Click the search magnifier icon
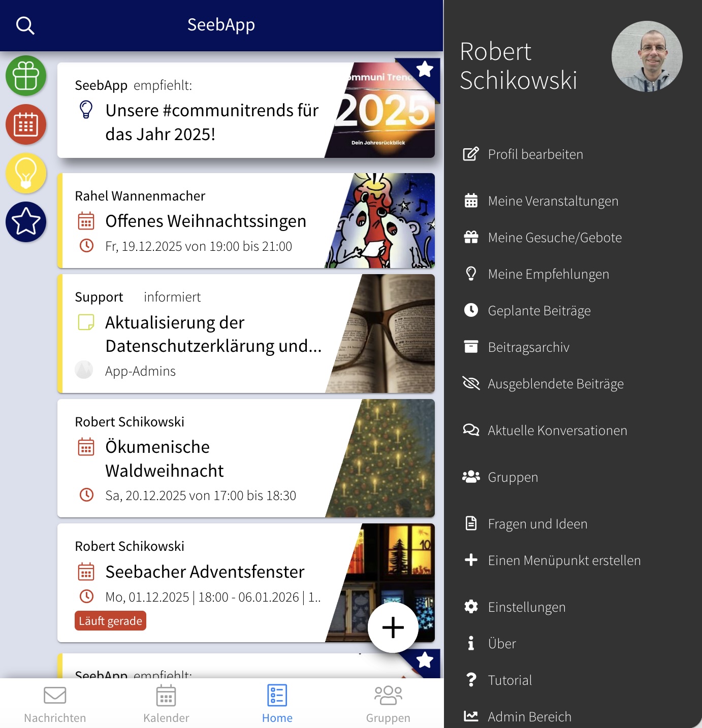Screen dimensions: 702x728 tap(25, 25)
